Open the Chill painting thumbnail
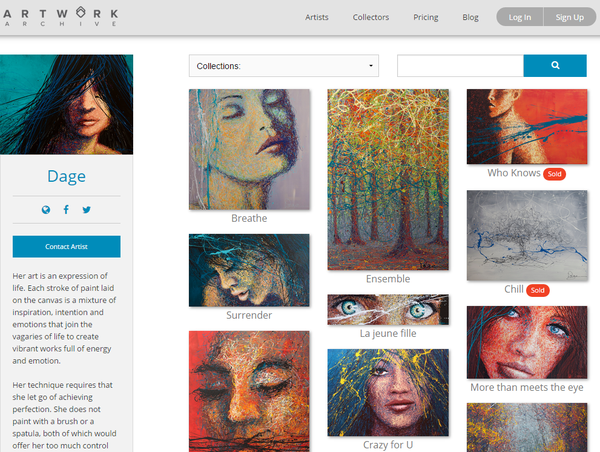The image size is (600, 452). pyautogui.click(x=527, y=235)
